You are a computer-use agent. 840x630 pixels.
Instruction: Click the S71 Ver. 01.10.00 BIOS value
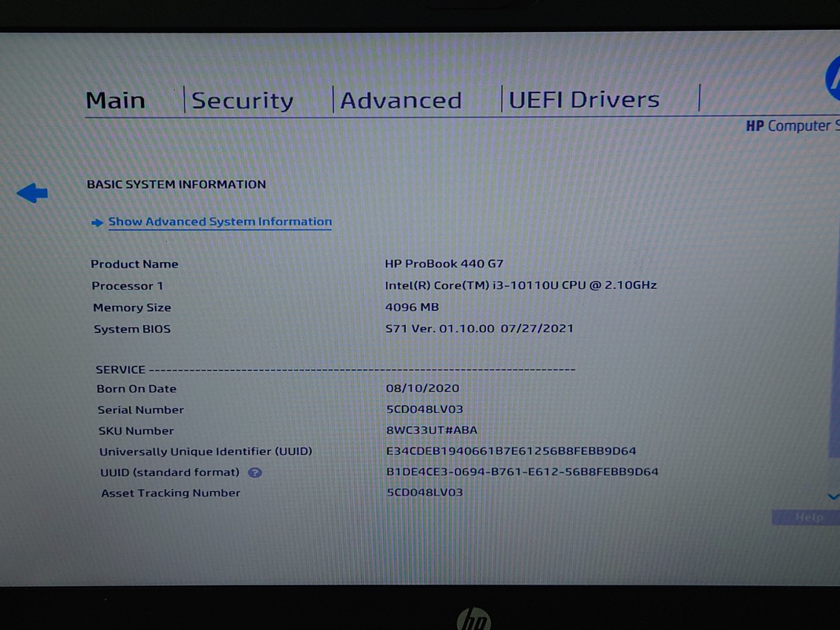[x=479, y=329]
